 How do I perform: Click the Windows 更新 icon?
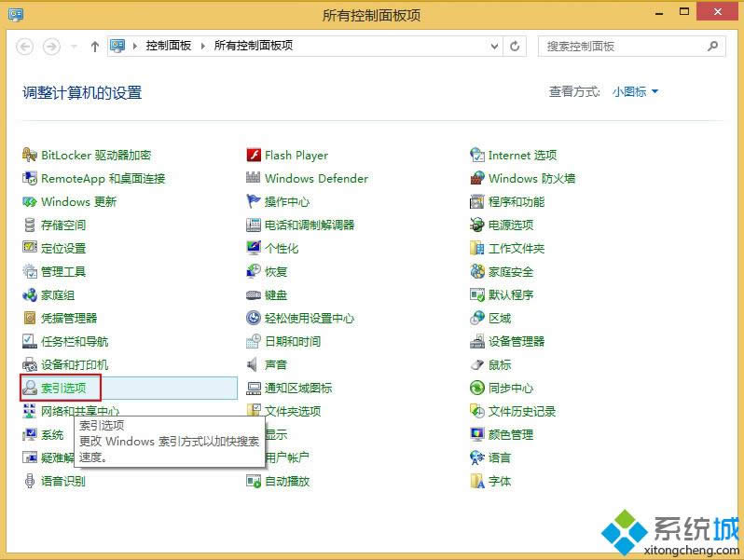[x=30, y=201]
